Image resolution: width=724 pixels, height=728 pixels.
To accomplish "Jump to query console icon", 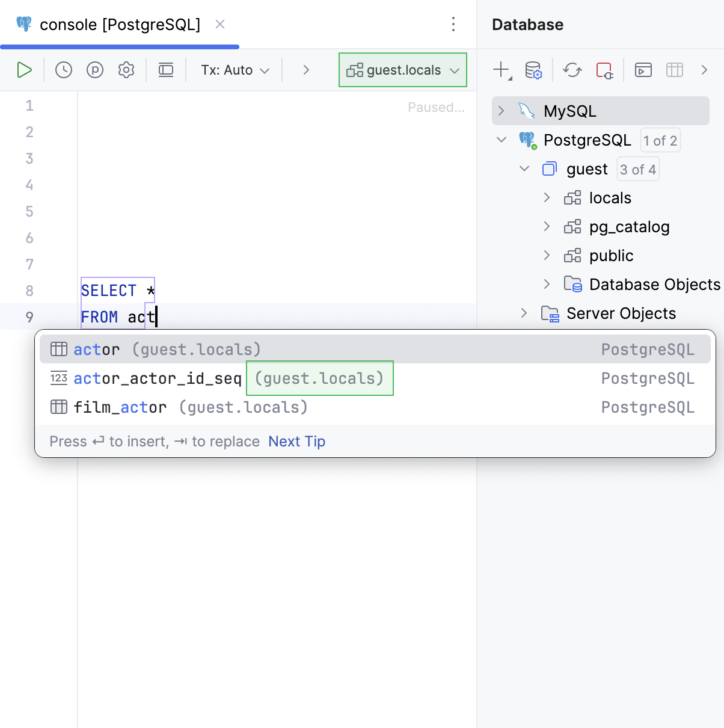I will tap(643, 70).
